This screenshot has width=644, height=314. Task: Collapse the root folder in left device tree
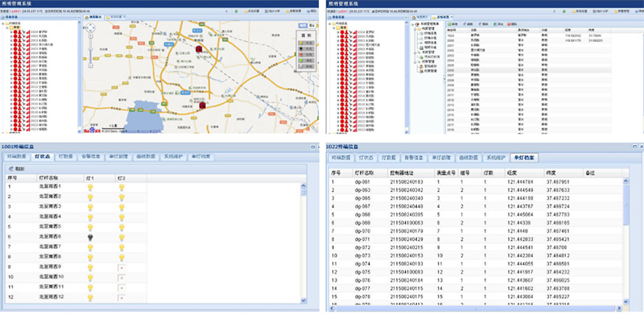click(x=3, y=24)
